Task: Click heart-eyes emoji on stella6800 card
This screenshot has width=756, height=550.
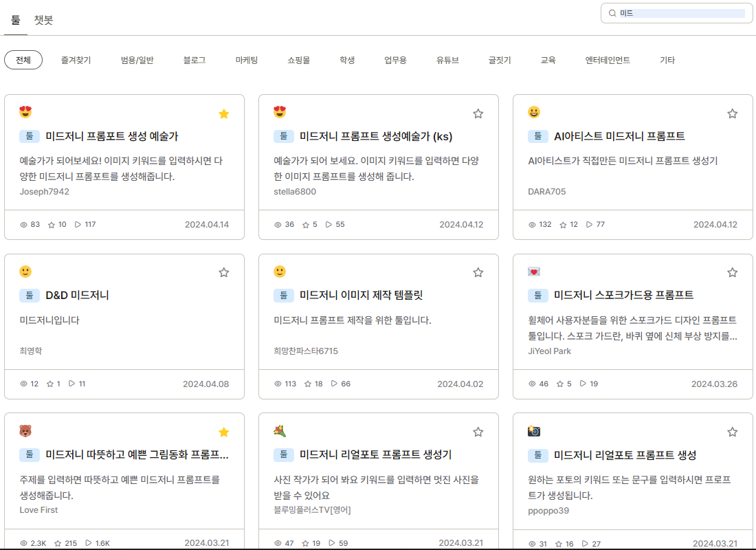Action: [280, 112]
